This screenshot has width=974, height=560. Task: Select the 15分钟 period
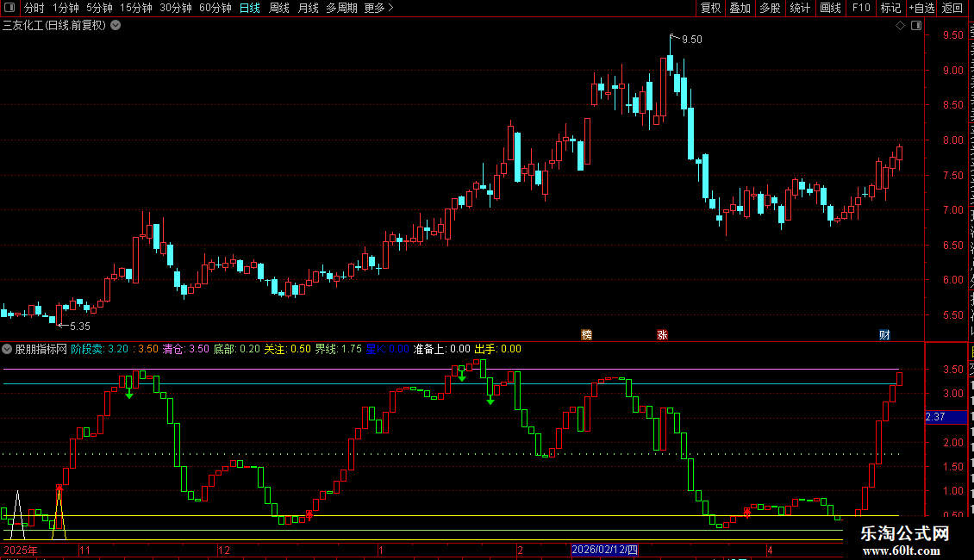pyautogui.click(x=136, y=8)
